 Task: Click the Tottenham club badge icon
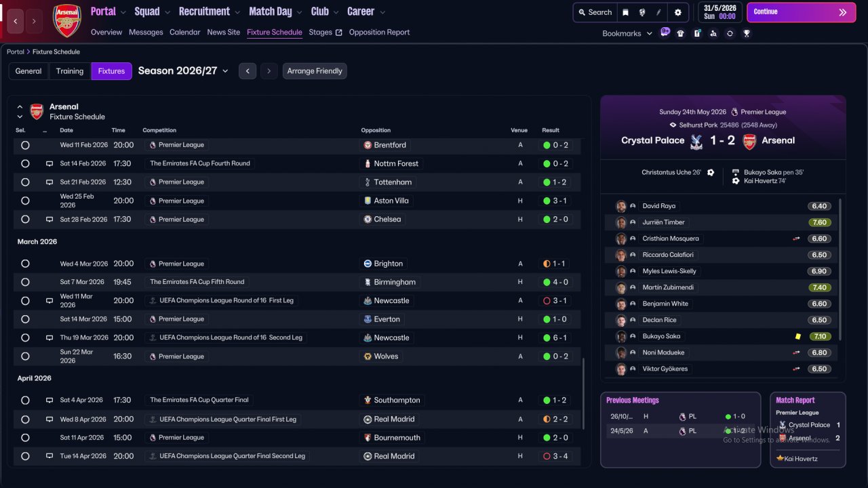click(368, 182)
